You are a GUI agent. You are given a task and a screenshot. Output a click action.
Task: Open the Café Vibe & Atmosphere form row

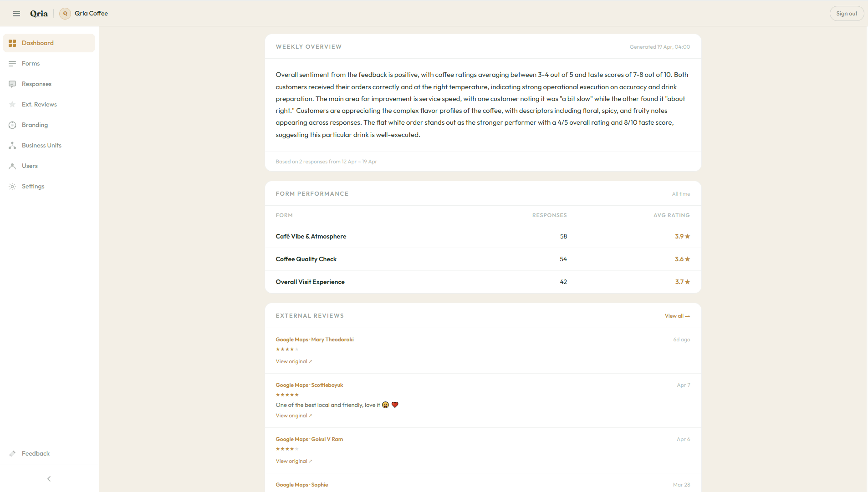[483, 237]
